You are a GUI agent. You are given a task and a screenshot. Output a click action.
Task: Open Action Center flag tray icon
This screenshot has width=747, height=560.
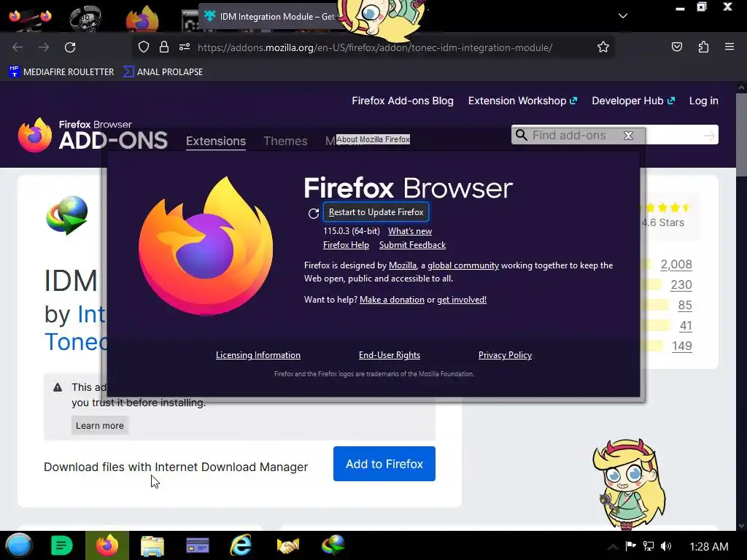point(631,545)
